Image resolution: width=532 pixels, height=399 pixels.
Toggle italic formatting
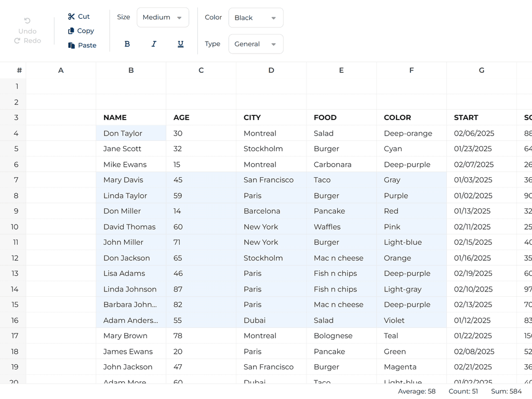coord(154,44)
